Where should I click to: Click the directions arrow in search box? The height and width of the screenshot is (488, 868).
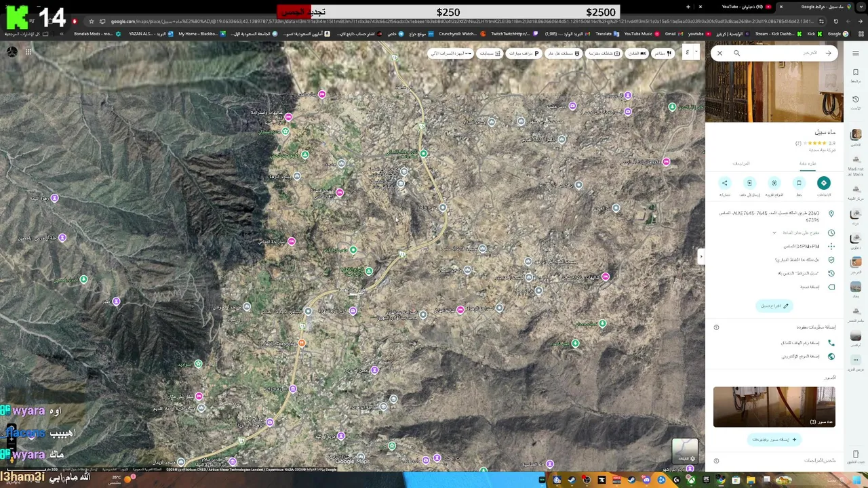(x=828, y=53)
